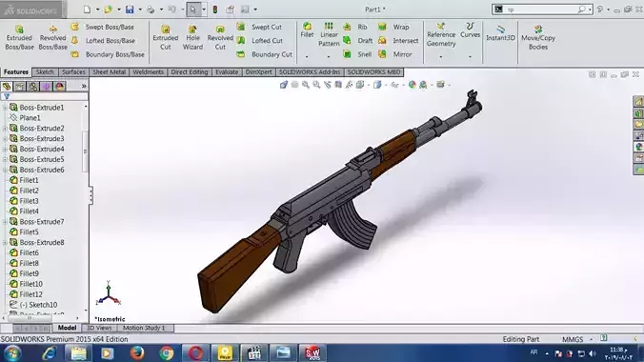Expand Boss-Extrude8 in feature tree

[x=5, y=243]
